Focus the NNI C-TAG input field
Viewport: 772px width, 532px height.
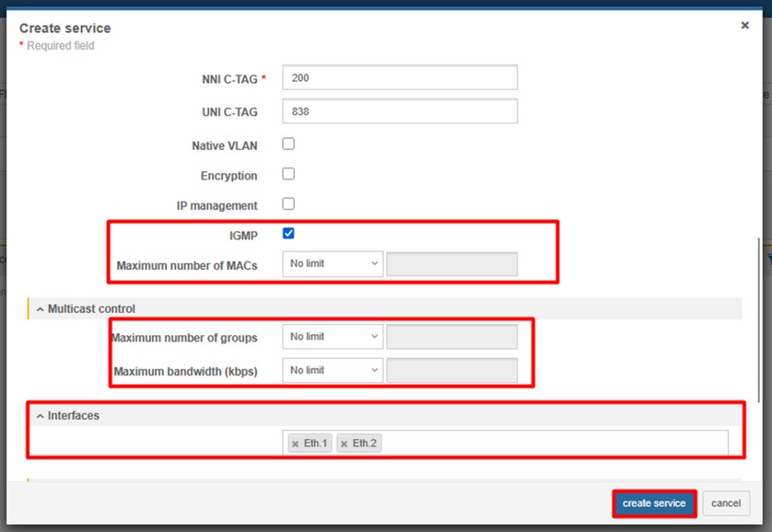pos(400,78)
